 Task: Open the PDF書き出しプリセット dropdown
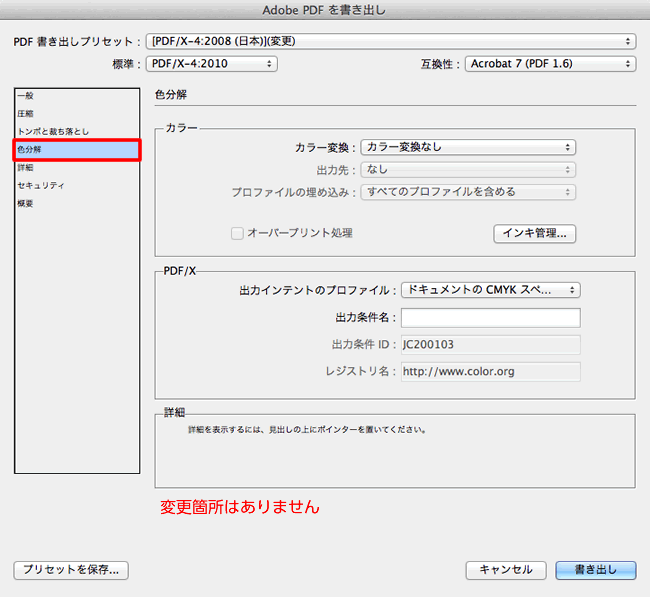point(391,41)
